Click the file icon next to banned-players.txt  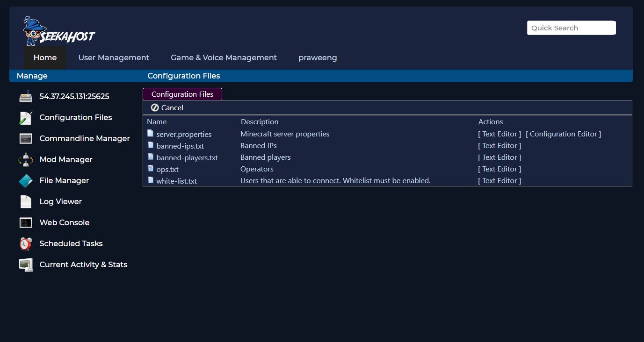(x=151, y=157)
